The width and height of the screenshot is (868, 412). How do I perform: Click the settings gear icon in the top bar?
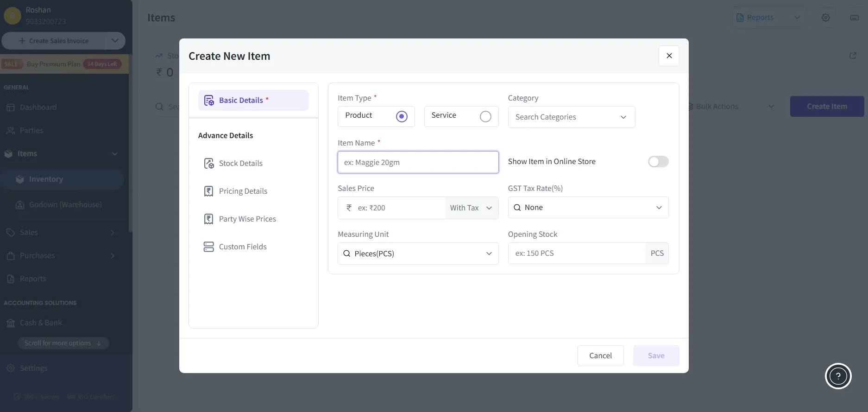pyautogui.click(x=826, y=18)
